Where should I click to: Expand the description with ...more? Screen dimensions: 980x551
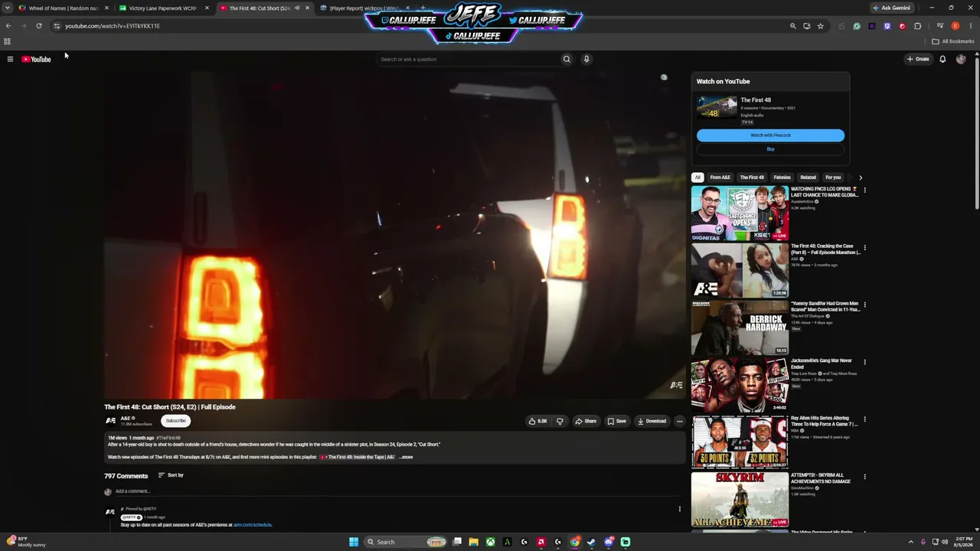coord(406,457)
